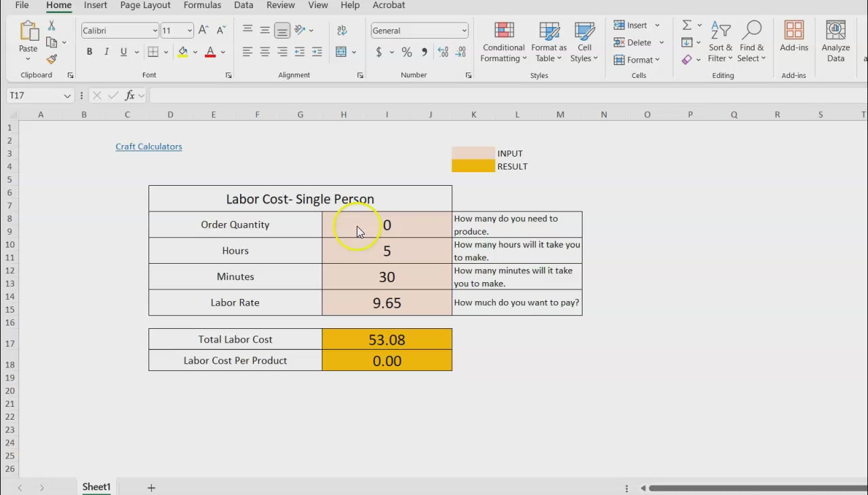Click the yellow Fill Color swatch button
Viewport: 868px width, 495px height.
[182, 52]
